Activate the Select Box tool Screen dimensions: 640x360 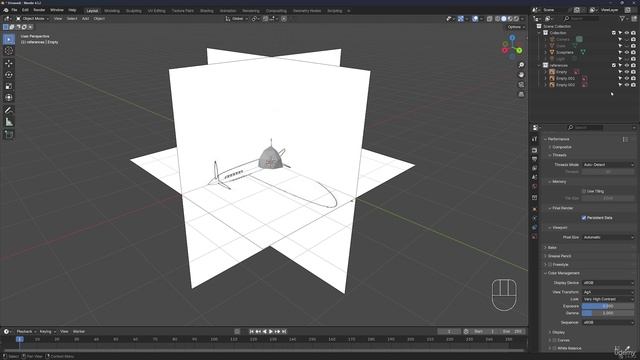click(9, 39)
